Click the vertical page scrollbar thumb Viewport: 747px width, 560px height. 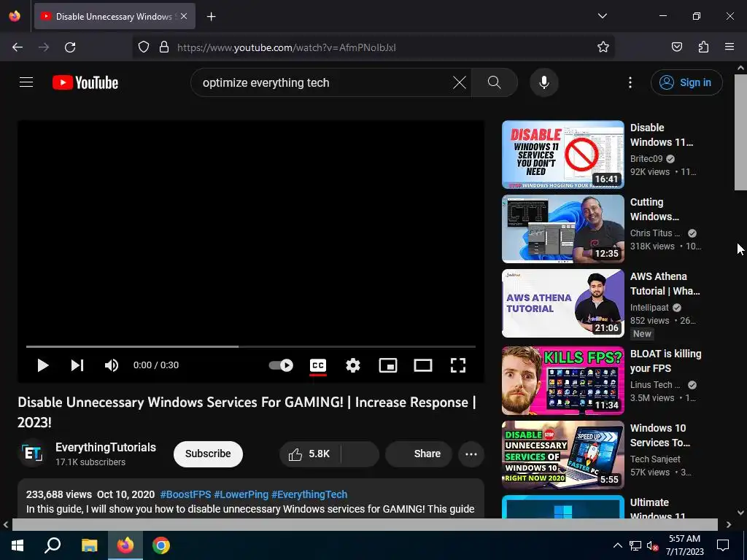pyautogui.click(x=740, y=133)
